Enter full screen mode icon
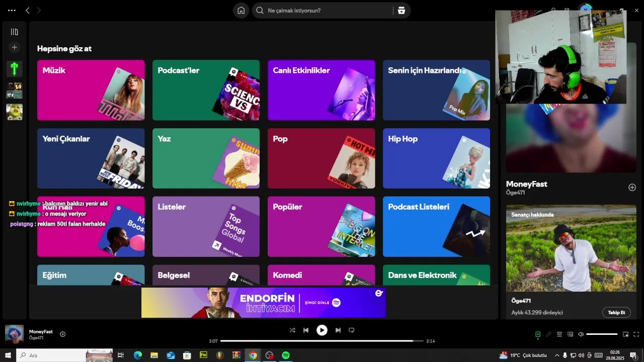 pyautogui.click(x=636, y=334)
